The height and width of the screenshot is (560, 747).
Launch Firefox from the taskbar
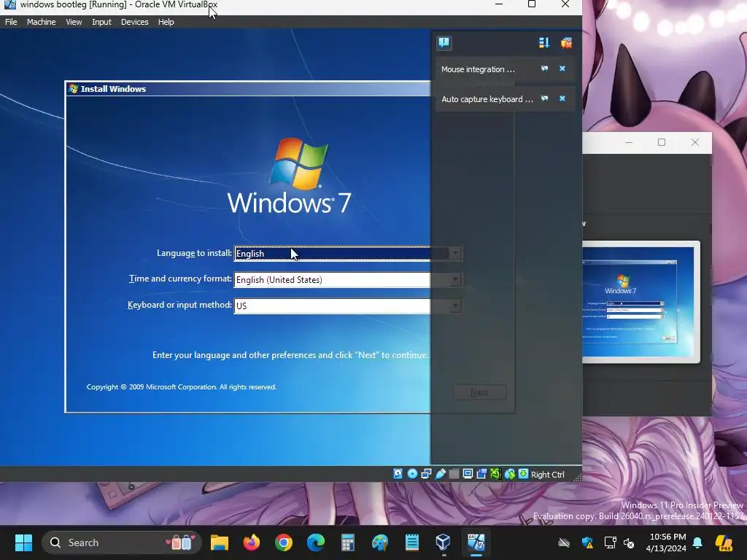coord(252,542)
